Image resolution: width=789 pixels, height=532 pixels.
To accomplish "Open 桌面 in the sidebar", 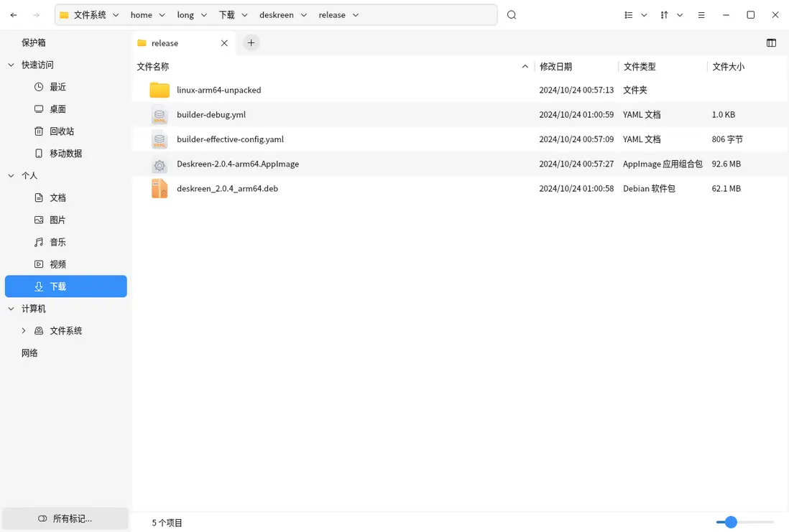I will [66, 109].
